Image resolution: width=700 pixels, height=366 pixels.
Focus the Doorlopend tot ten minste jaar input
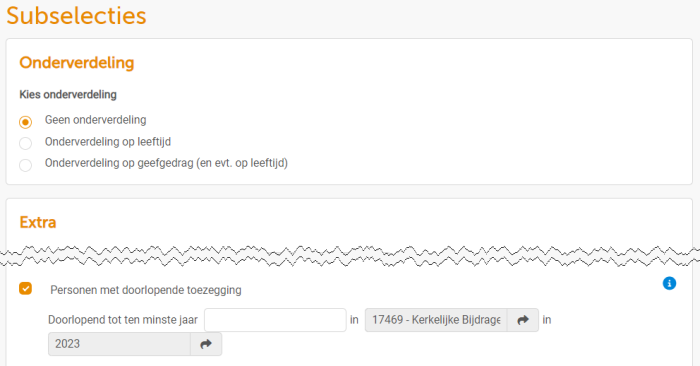pos(275,320)
